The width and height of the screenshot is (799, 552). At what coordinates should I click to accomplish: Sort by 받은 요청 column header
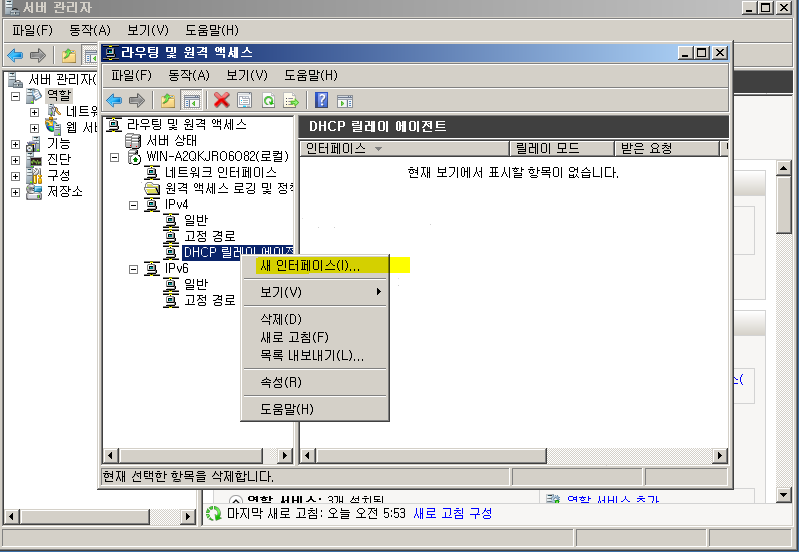[x=667, y=148]
